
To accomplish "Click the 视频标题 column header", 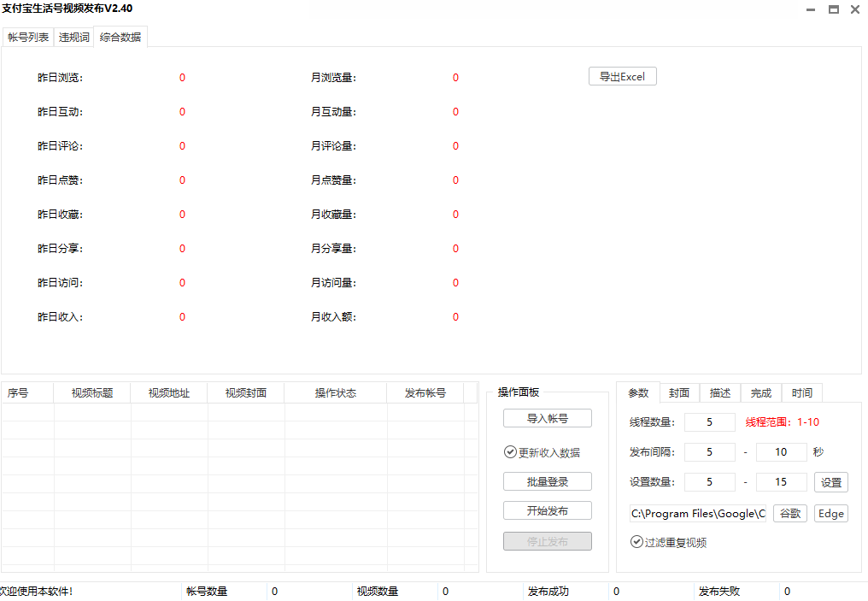I will tap(92, 393).
